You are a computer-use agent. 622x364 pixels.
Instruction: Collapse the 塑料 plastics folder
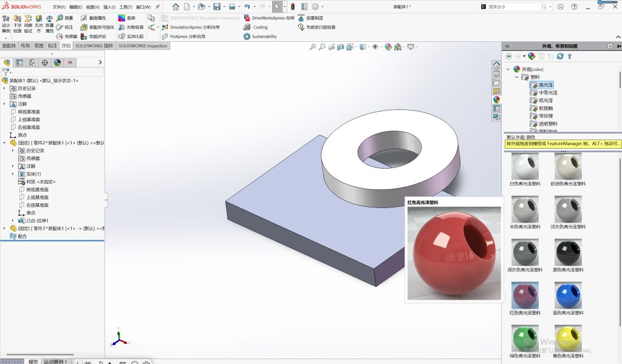pos(516,77)
